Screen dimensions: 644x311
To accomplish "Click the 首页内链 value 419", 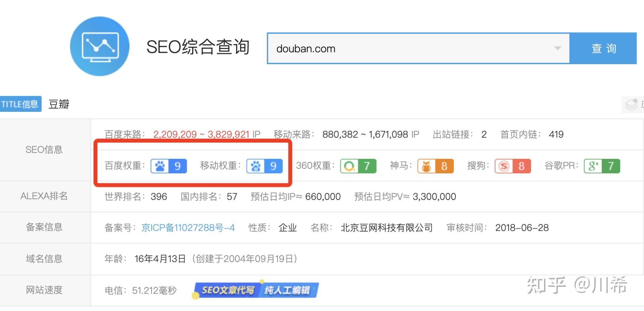I will coord(556,134).
